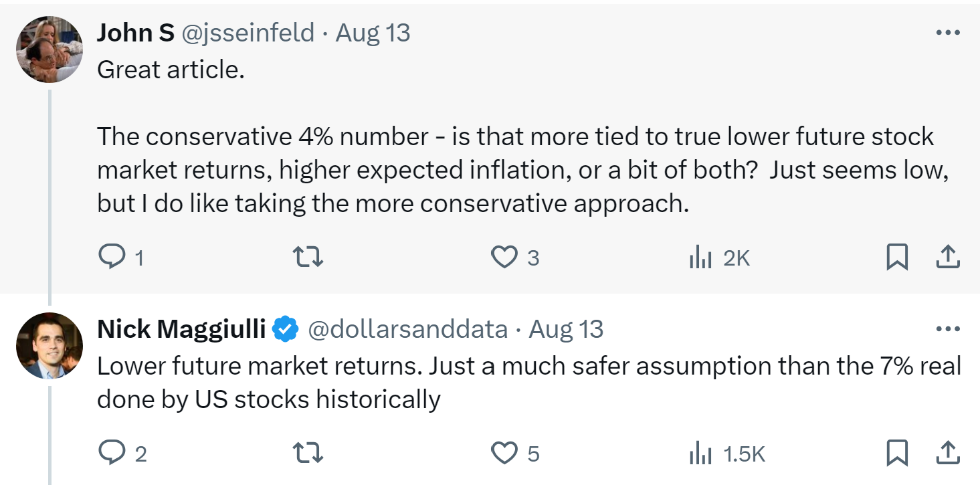This screenshot has width=980, height=485.
Task: Open Nick Maggiulli's profile picture
Action: pyautogui.click(x=49, y=345)
